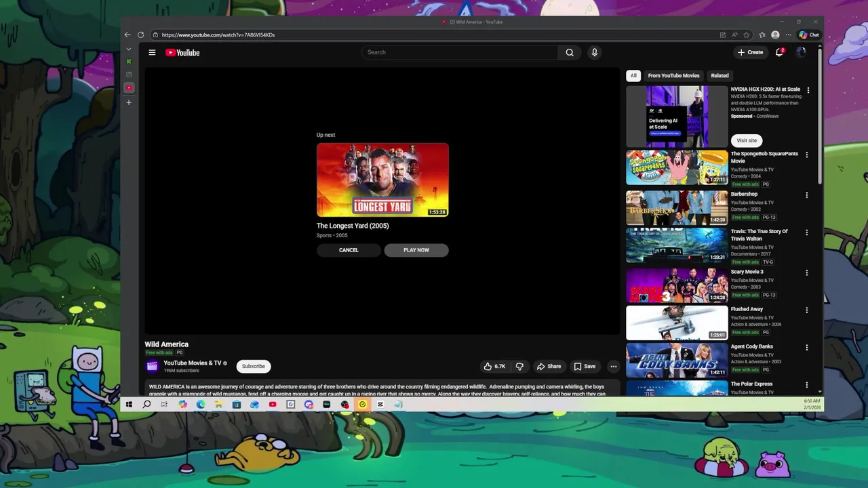Go back in the browser
This screenshot has width=868, height=488.
[127, 35]
